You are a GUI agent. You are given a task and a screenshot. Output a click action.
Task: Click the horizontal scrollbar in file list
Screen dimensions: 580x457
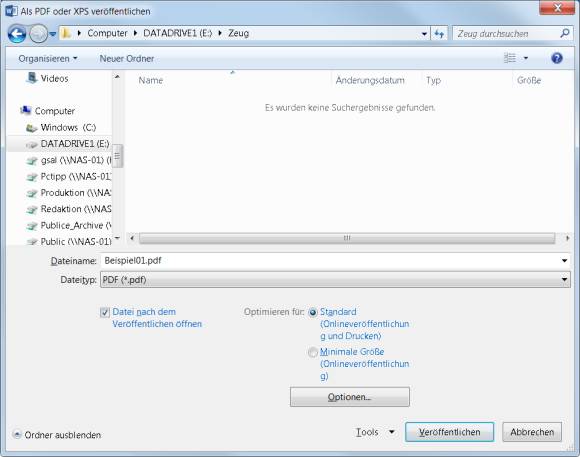(x=347, y=238)
